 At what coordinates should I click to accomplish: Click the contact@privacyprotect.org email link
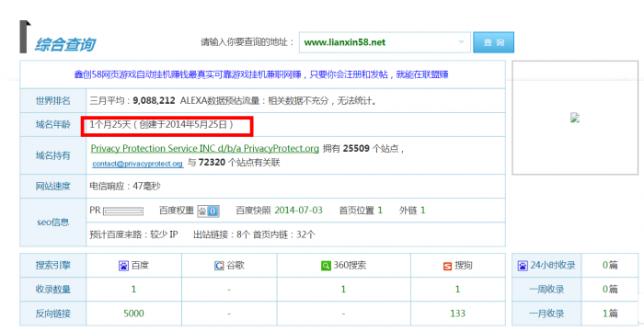point(138,164)
